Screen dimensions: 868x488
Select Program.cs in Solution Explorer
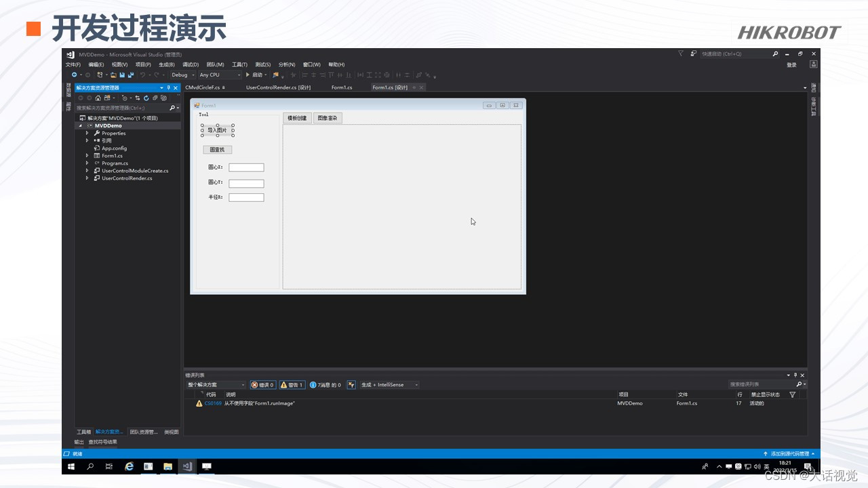pos(115,163)
